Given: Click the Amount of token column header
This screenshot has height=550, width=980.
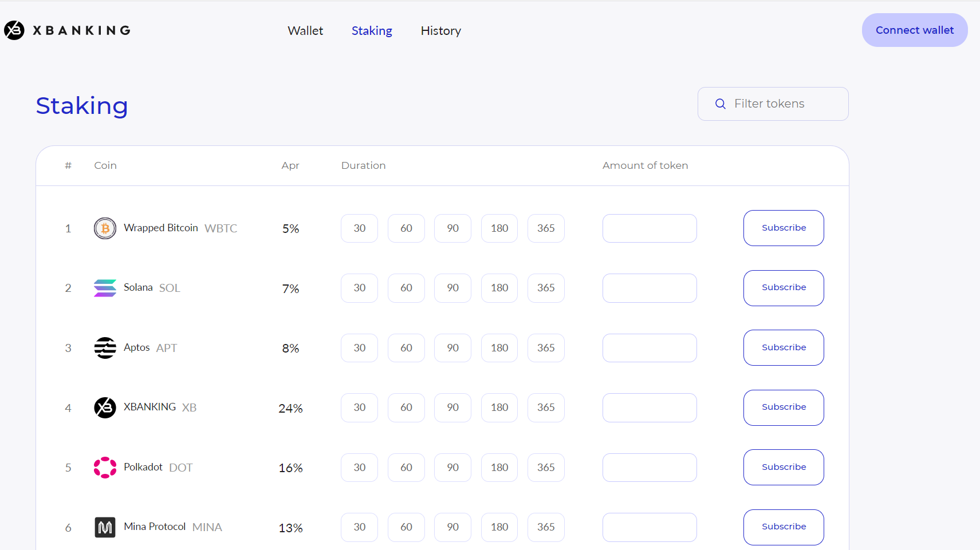Looking at the screenshot, I should tap(645, 165).
